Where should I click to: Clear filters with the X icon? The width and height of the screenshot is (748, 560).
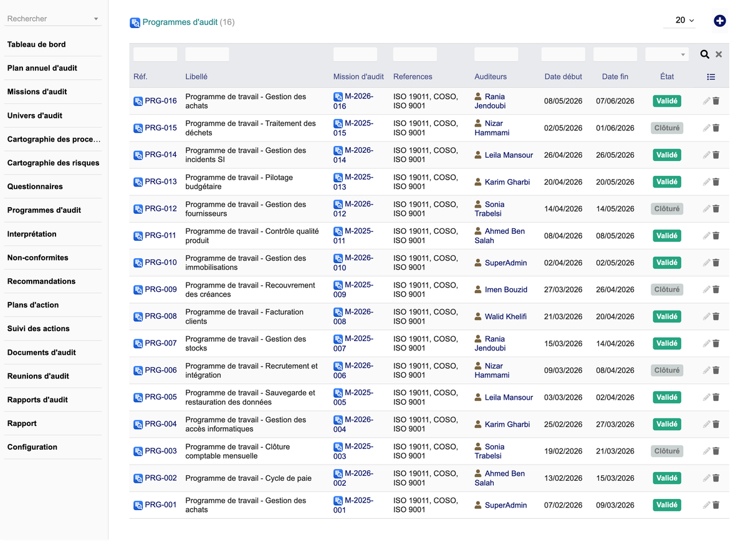tap(719, 54)
